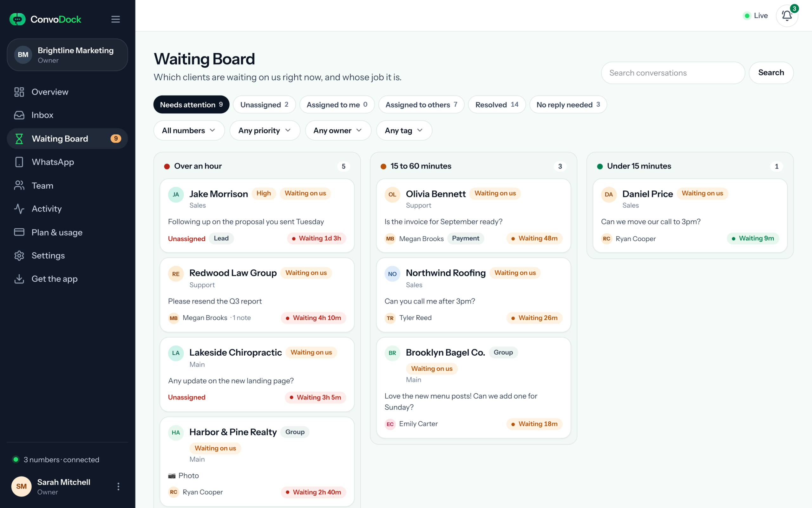Click Lakeside Chiropractic's LA avatar

tap(176, 353)
